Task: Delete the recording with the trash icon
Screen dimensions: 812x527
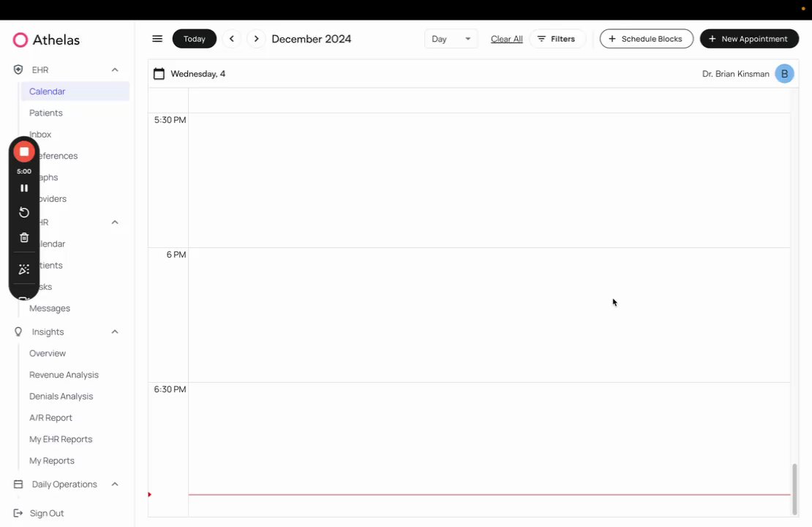Action: [x=24, y=237]
